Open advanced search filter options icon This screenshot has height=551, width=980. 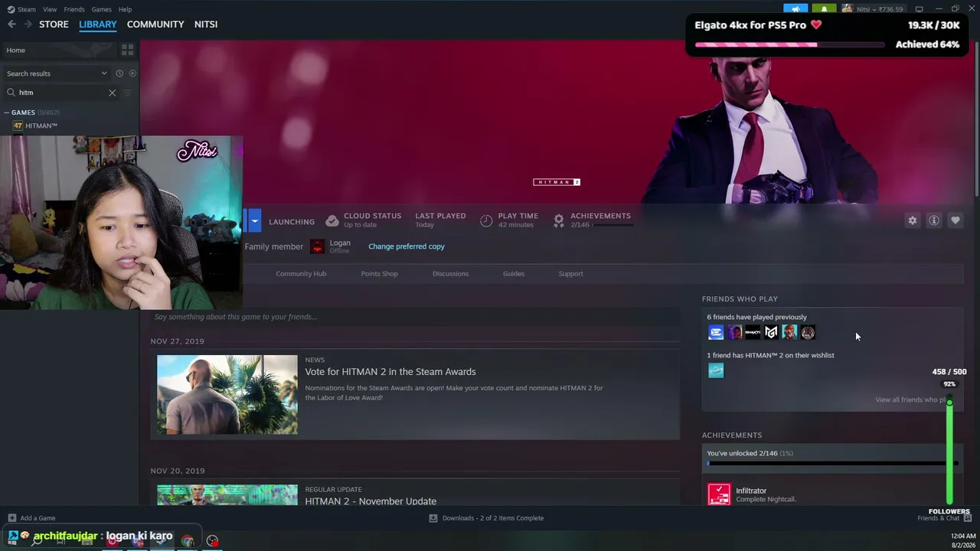click(x=127, y=93)
